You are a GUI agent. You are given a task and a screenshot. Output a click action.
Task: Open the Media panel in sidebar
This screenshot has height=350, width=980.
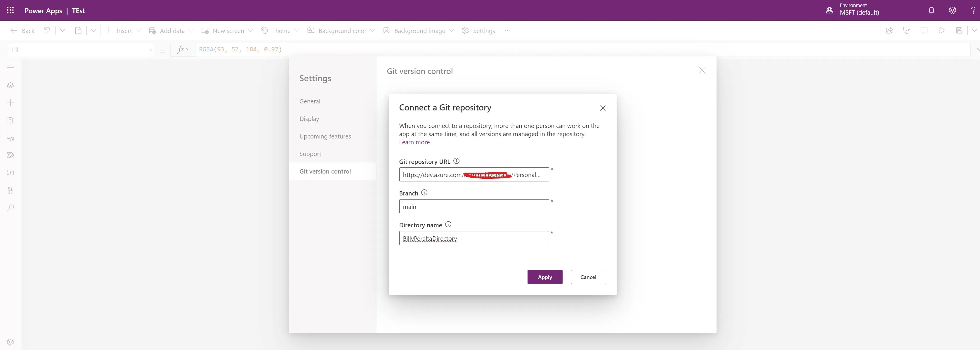[x=10, y=137]
